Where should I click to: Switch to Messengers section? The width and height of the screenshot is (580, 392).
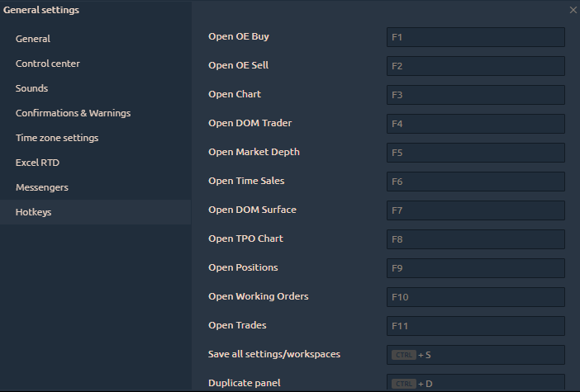pos(41,187)
